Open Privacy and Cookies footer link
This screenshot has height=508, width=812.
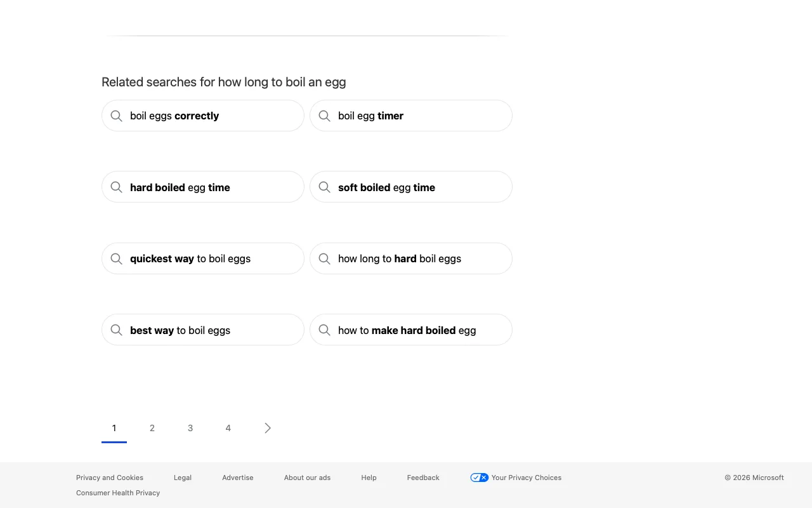110,478
